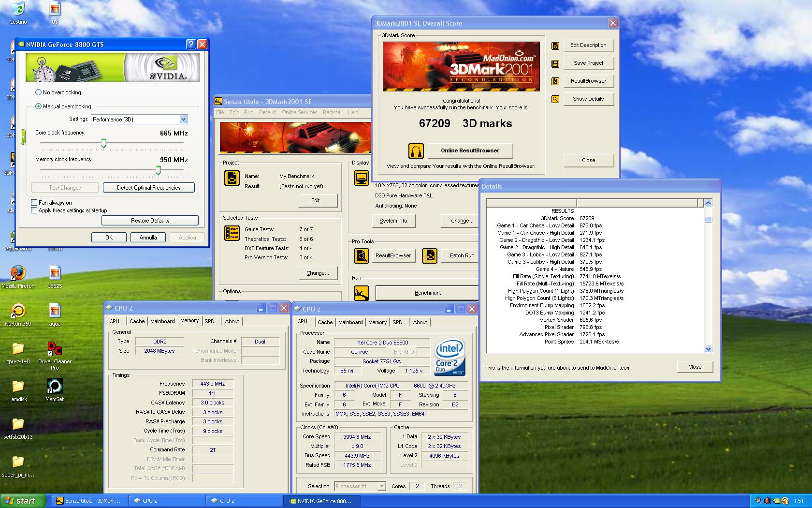Click the Save Project button

tap(588, 63)
